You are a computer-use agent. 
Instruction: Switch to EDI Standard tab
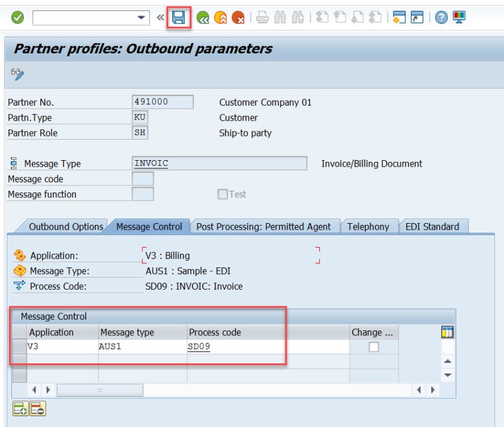click(432, 227)
